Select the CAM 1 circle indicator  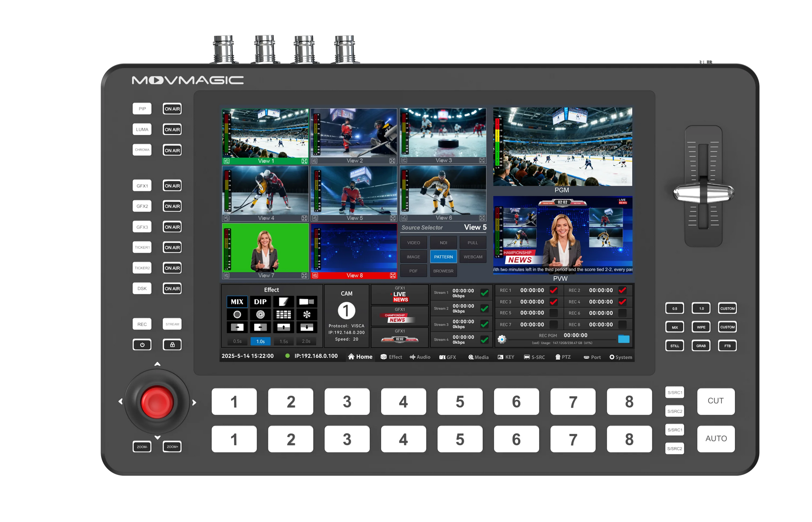click(x=346, y=311)
